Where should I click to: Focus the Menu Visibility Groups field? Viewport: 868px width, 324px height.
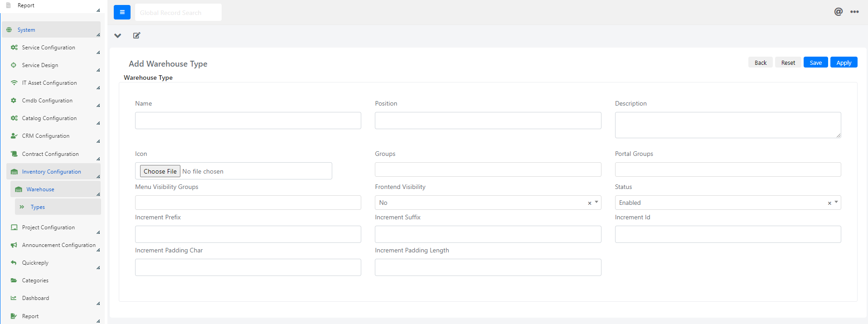coord(248,203)
